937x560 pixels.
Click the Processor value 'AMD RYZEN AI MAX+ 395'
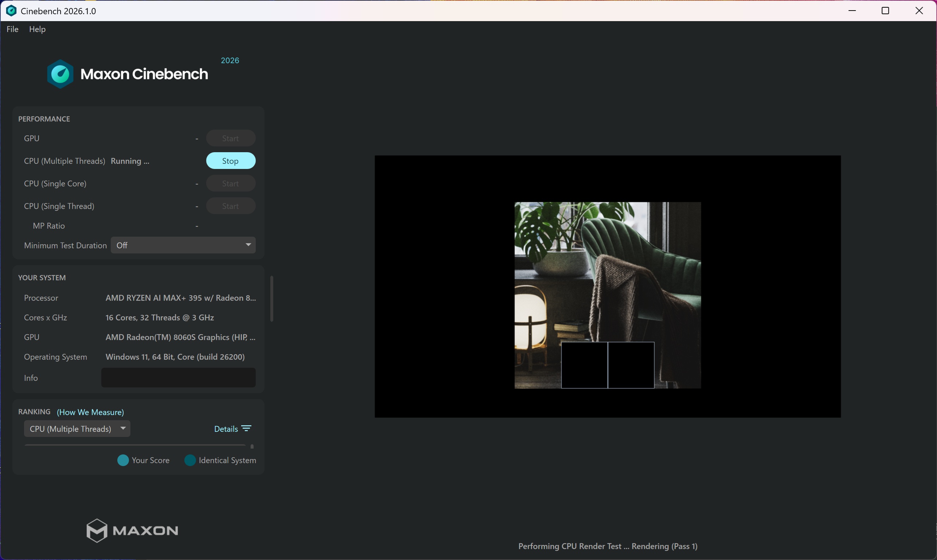(180, 298)
